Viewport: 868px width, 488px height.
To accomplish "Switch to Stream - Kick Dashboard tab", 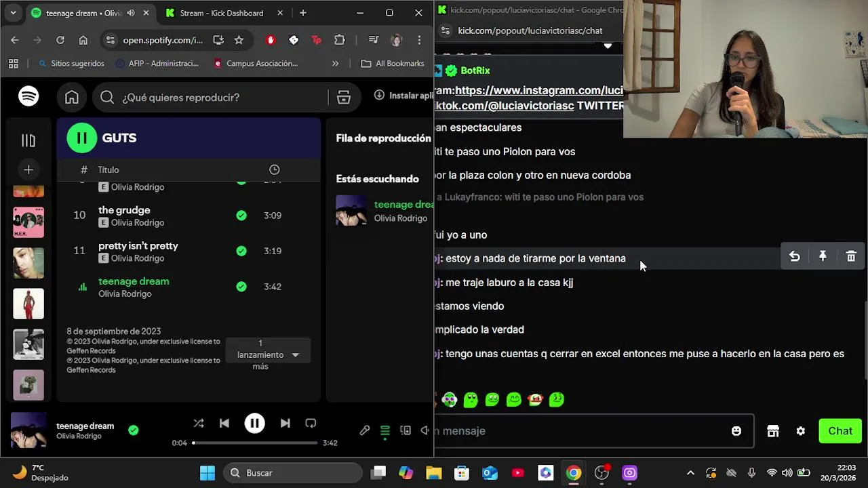I will [x=221, y=13].
